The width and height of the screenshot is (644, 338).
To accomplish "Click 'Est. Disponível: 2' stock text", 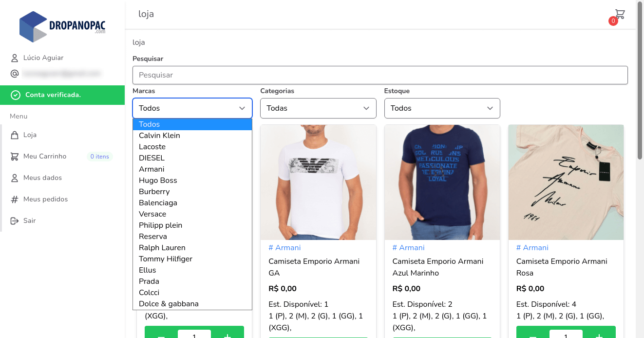I will tap(422, 304).
